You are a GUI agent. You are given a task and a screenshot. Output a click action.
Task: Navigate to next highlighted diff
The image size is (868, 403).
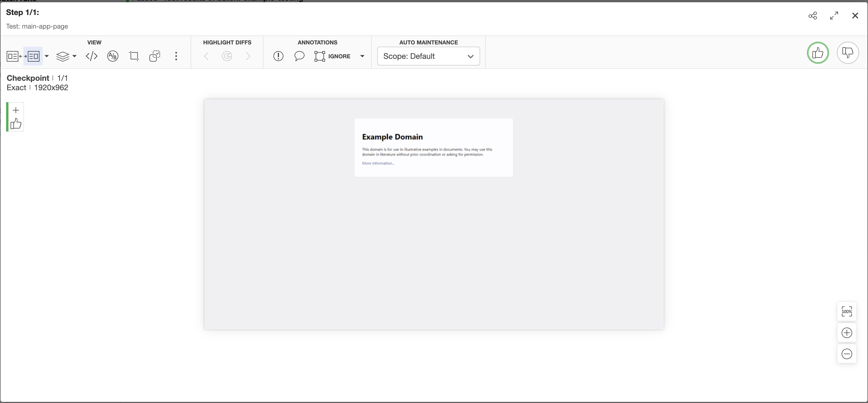(x=248, y=56)
